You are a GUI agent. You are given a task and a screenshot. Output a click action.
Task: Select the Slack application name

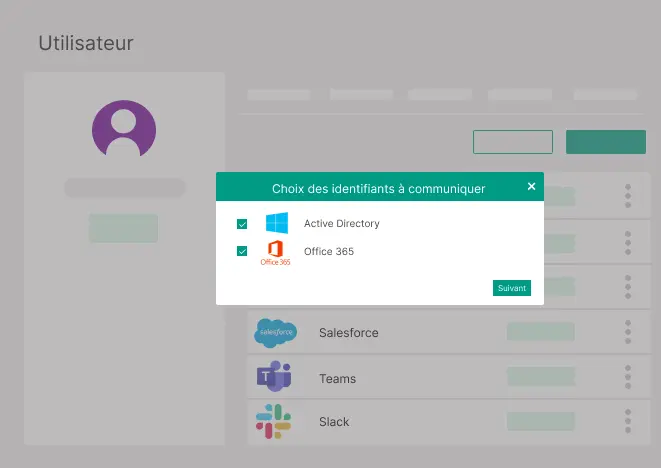tap(334, 422)
